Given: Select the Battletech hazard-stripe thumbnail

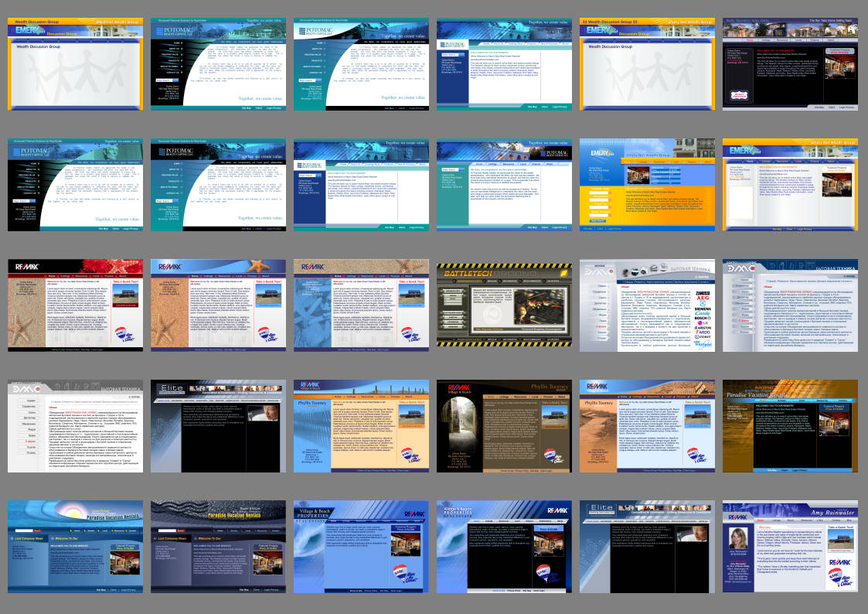Looking at the screenshot, I should click(504, 305).
